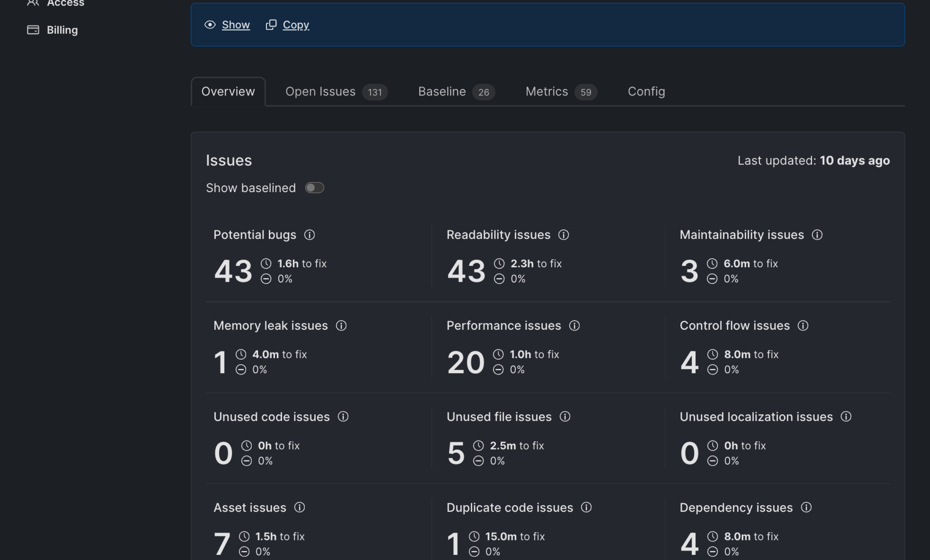
Task: Click the copy icon beside the Copy link
Action: point(271,25)
